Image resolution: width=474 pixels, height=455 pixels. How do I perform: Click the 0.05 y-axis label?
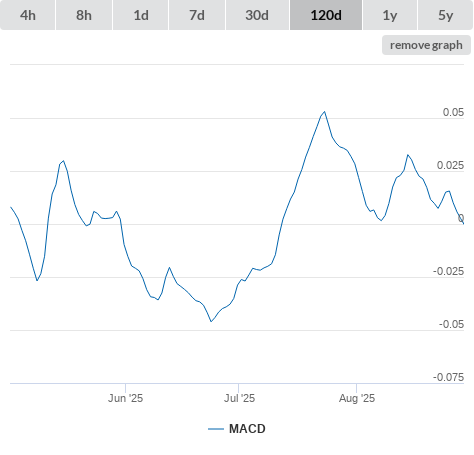point(453,112)
